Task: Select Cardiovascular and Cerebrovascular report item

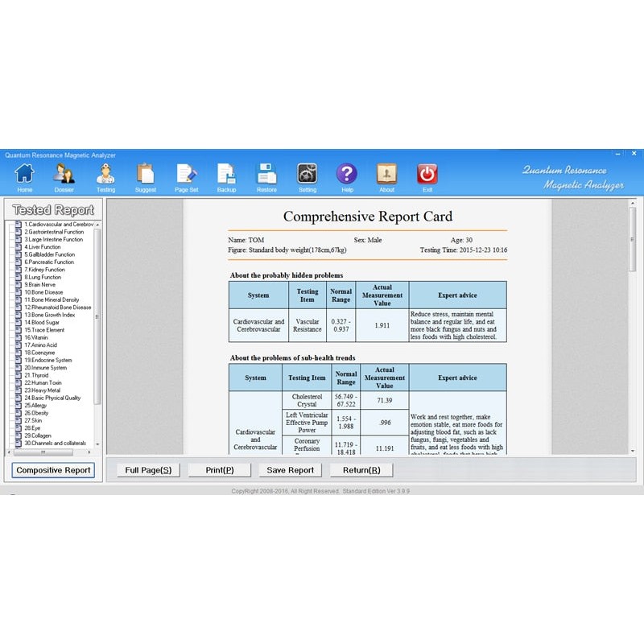Action: click(58, 224)
